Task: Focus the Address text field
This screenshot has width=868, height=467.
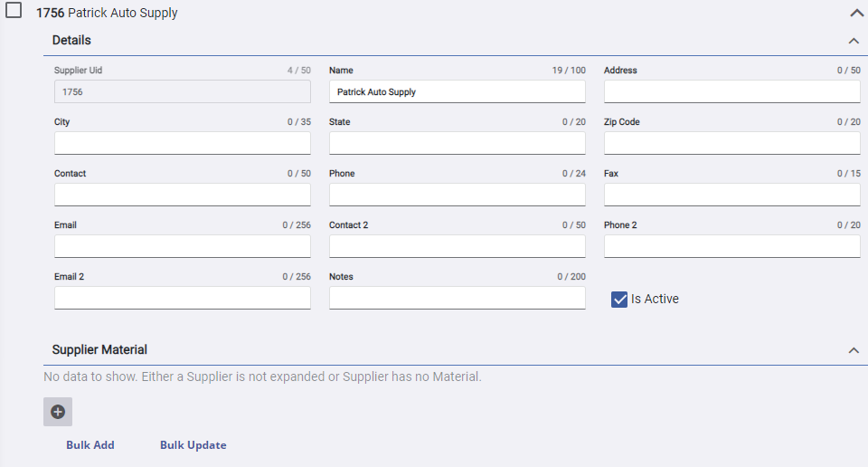Action: 731,92
